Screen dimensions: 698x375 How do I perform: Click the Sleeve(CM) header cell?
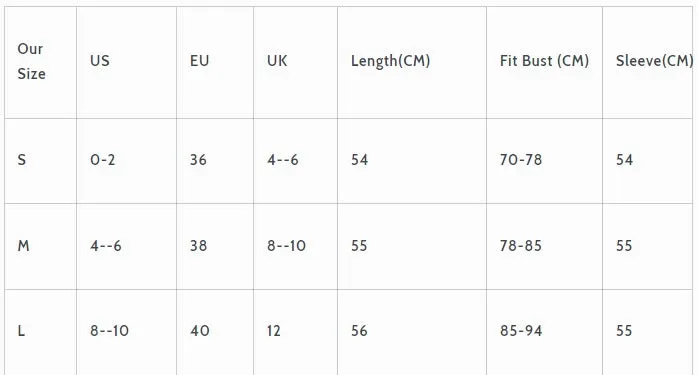(x=648, y=62)
